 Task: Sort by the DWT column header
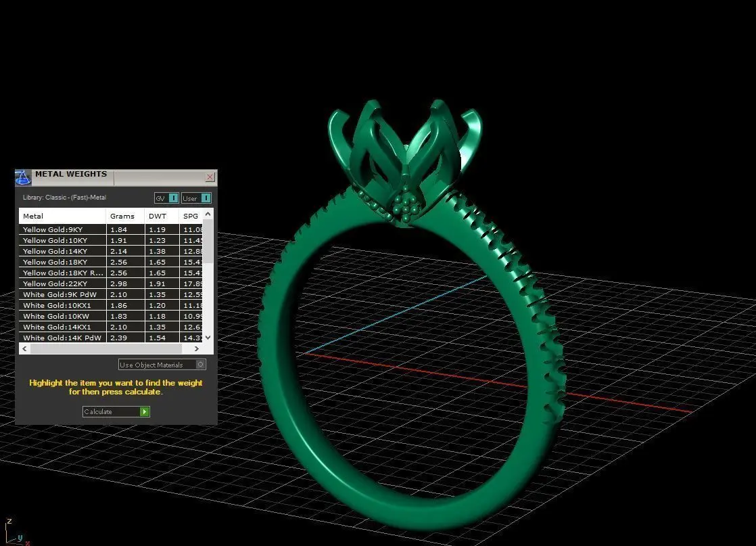coord(162,216)
